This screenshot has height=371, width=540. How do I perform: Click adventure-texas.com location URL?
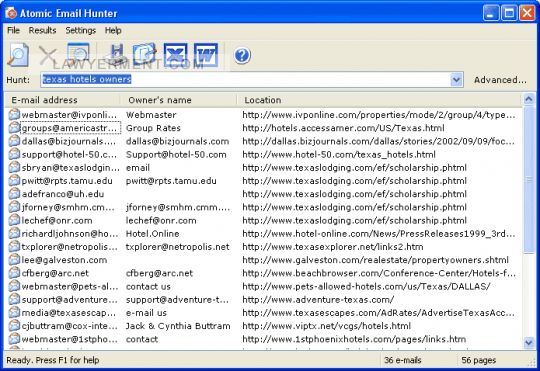(x=318, y=300)
